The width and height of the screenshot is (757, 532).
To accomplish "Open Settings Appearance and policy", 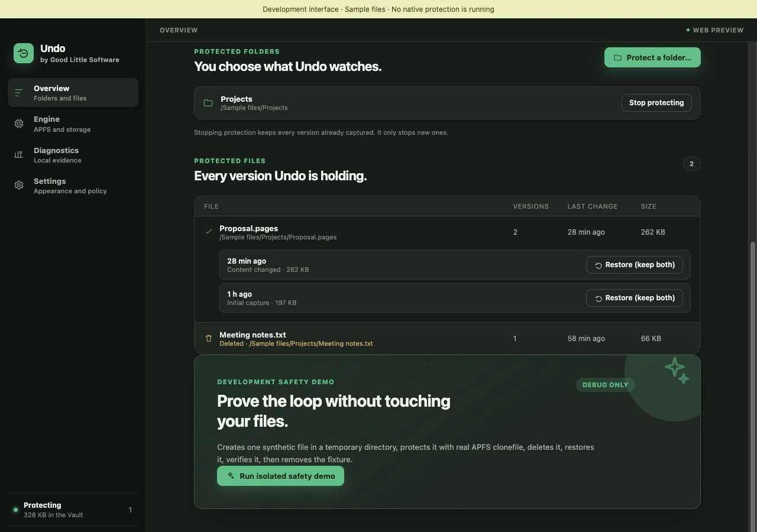I will 73,186.
